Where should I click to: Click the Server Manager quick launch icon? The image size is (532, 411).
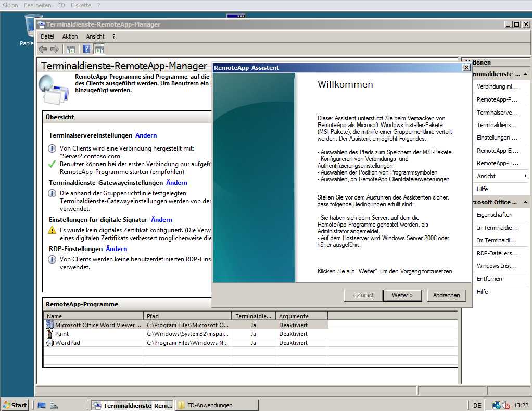pyautogui.click(x=54, y=405)
